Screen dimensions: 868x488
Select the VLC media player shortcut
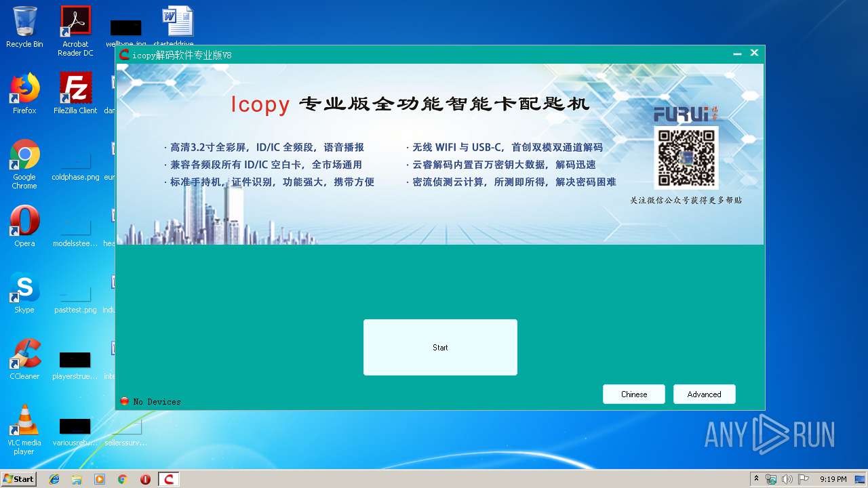(24, 430)
